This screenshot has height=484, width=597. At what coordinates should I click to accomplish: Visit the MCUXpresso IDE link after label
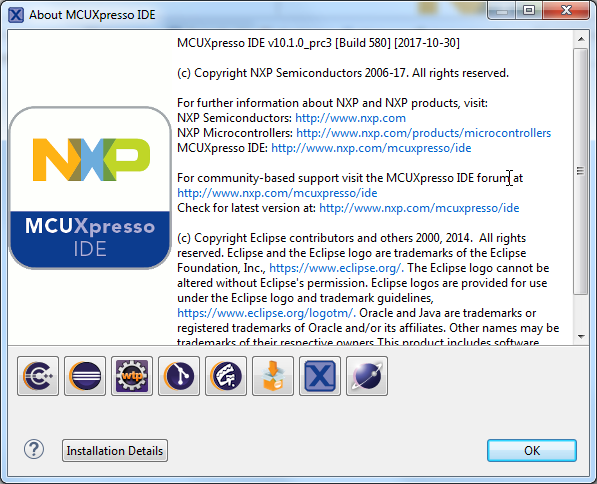click(371, 148)
